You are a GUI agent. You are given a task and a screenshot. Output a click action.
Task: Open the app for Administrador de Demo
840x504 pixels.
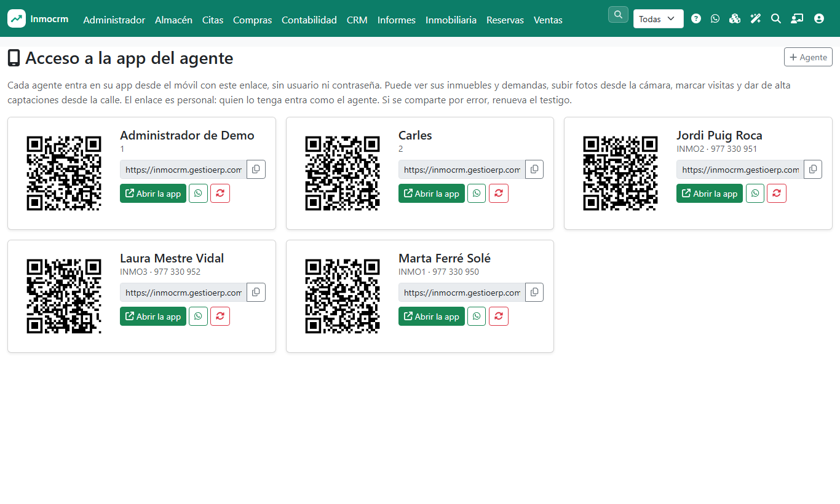(x=153, y=194)
